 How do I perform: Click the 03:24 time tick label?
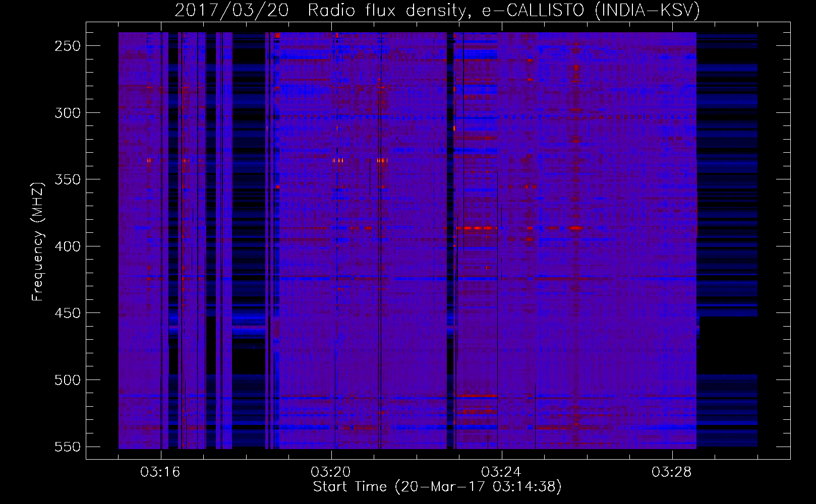click(501, 472)
